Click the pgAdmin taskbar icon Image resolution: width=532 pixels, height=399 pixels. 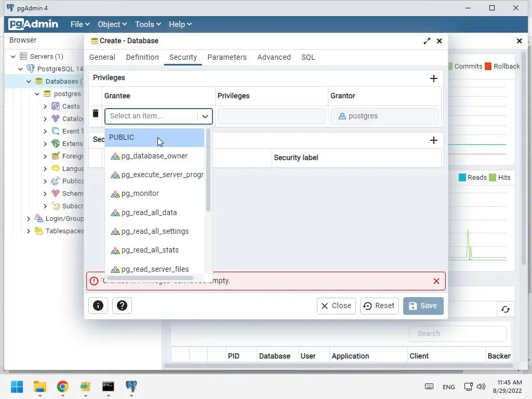click(131, 387)
